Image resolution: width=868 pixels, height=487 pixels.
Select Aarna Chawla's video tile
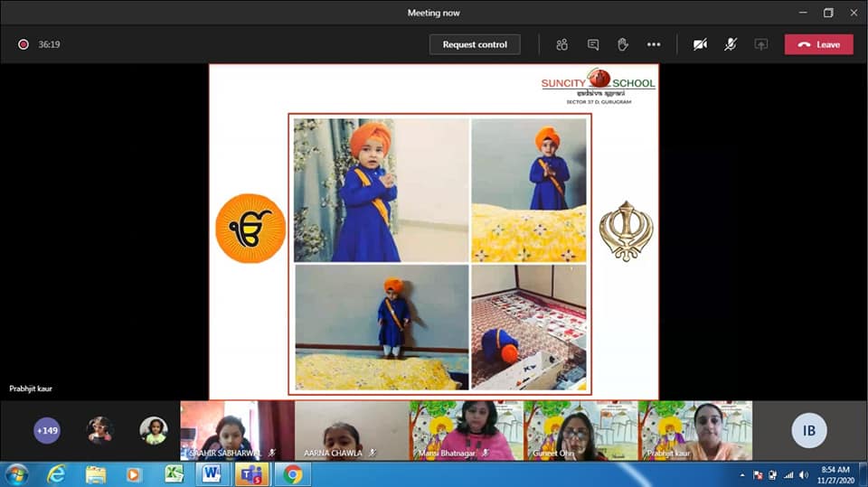click(352, 431)
